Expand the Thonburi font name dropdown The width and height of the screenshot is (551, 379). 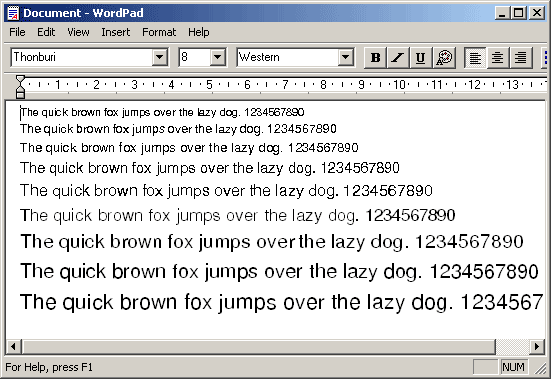(160, 57)
